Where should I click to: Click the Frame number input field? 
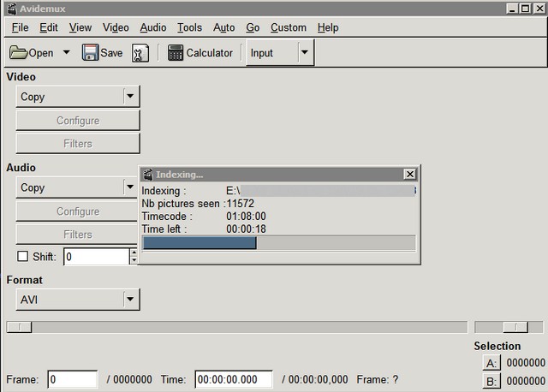(73, 379)
